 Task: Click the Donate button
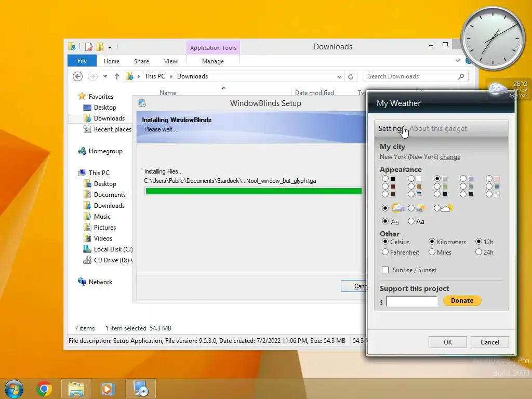462,301
